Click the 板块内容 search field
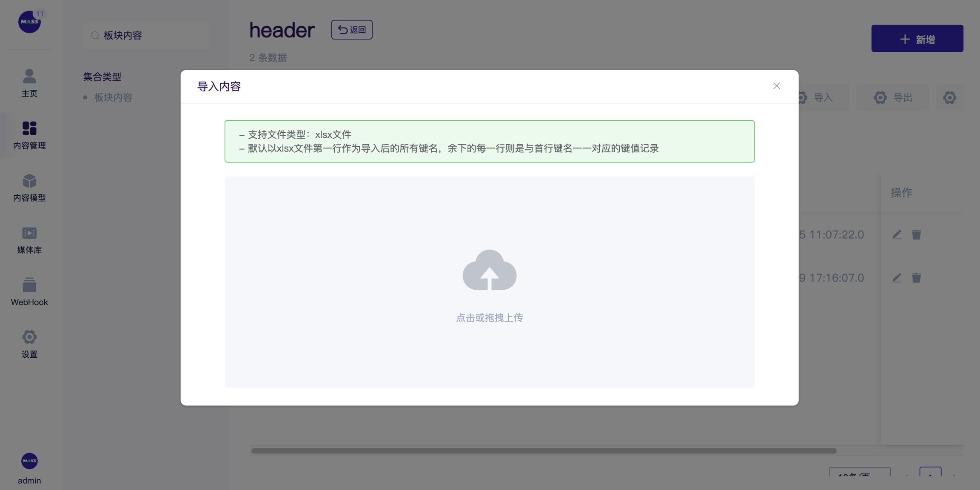This screenshot has width=980, height=490. 147,35
